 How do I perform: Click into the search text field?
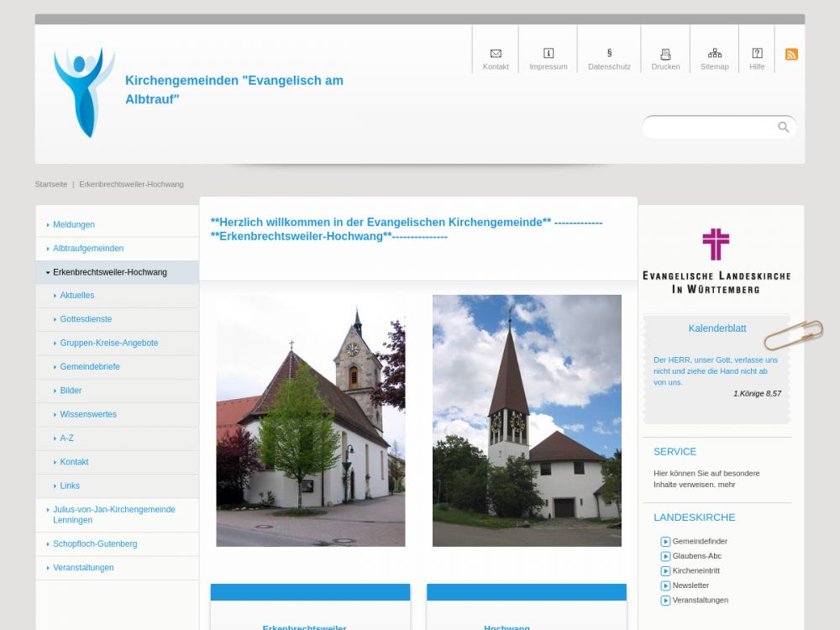[x=710, y=128]
